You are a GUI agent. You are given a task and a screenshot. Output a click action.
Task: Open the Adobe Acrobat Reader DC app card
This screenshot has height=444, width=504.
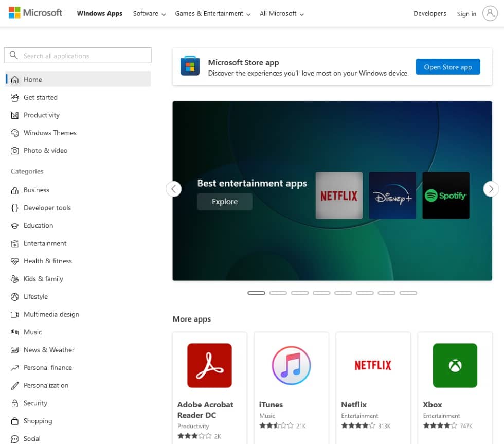click(x=210, y=388)
